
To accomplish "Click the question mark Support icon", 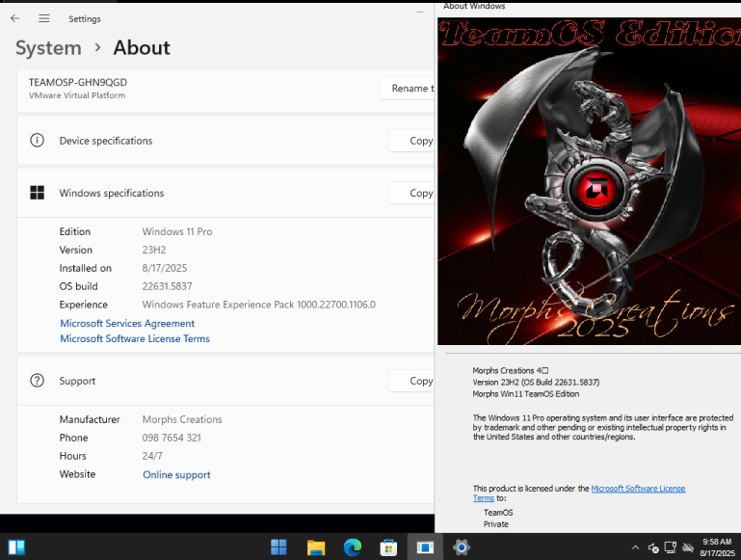I will [37, 381].
